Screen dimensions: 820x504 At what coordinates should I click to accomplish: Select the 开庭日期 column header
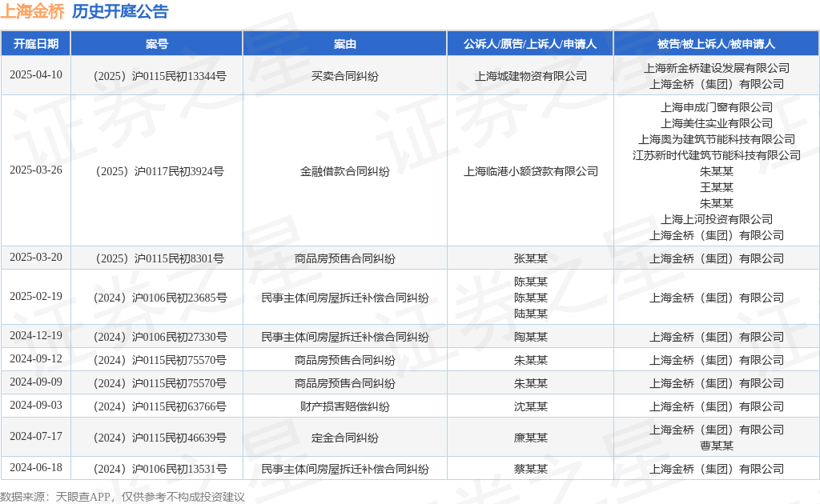pyautogui.click(x=35, y=44)
